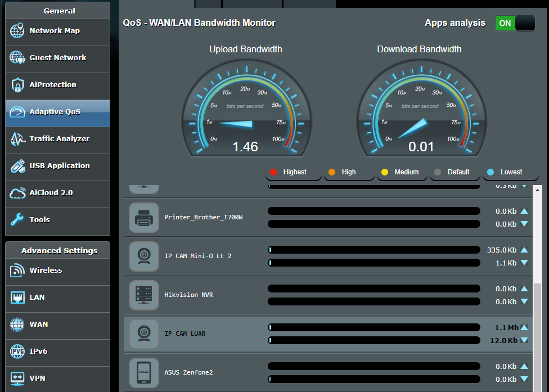Open the Guest Network menu item
Image resolution: width=549 pixels, height=392 pixels.
tap(57, 58)
